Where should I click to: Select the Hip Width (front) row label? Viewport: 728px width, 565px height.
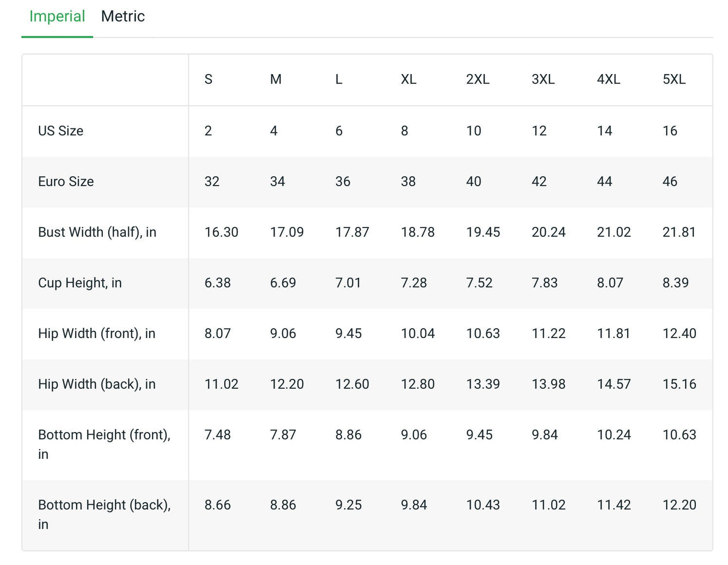click(96, 333)
